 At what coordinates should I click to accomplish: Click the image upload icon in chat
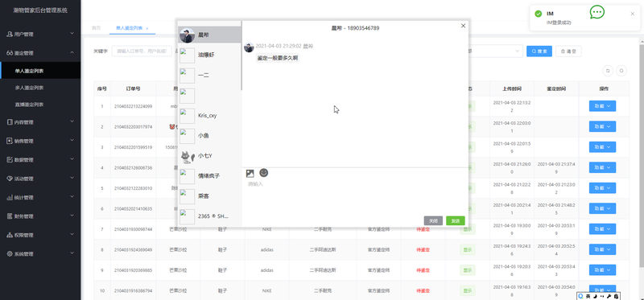click(x=250, y=173)
